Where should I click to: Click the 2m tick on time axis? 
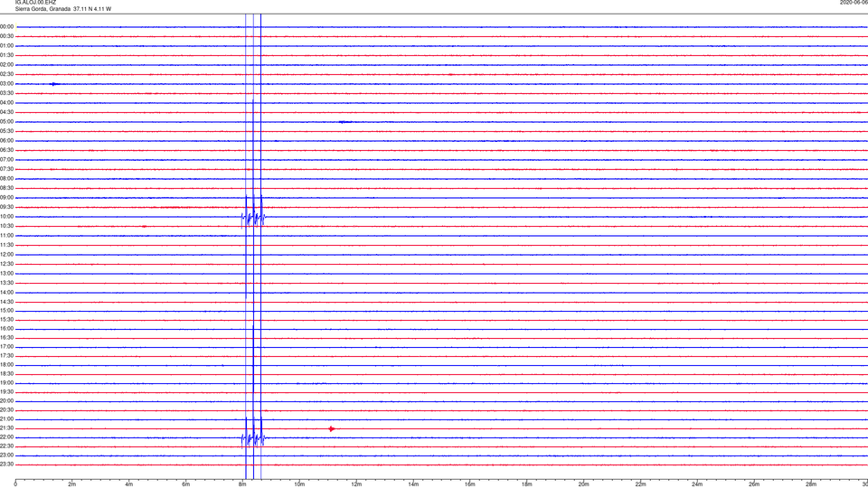[x=72, y=484]
